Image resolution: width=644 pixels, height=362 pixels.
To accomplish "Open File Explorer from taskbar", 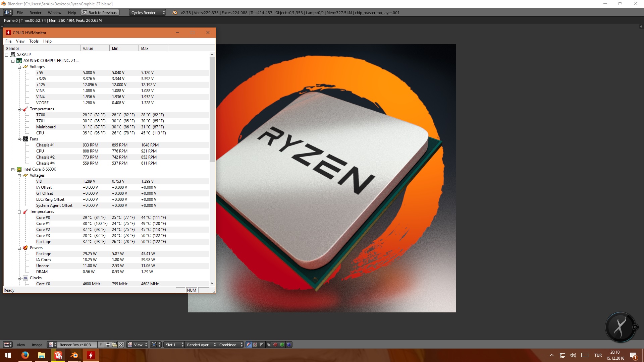I will 41,355.
